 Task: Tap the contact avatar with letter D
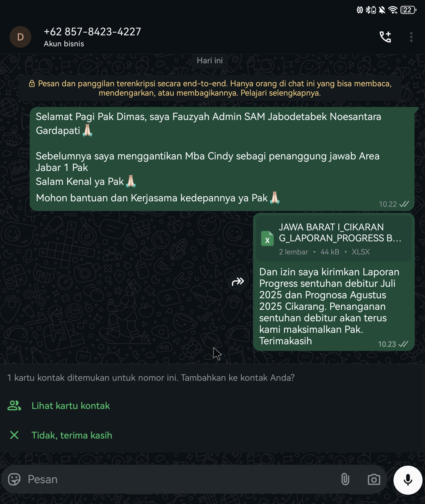click(20, 37)
